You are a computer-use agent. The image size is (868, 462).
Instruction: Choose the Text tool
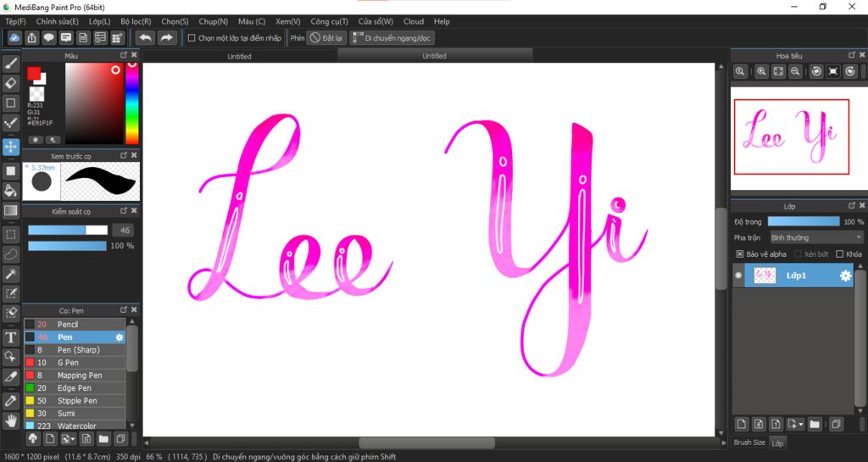pyautogui.click(x=10, y=337)
